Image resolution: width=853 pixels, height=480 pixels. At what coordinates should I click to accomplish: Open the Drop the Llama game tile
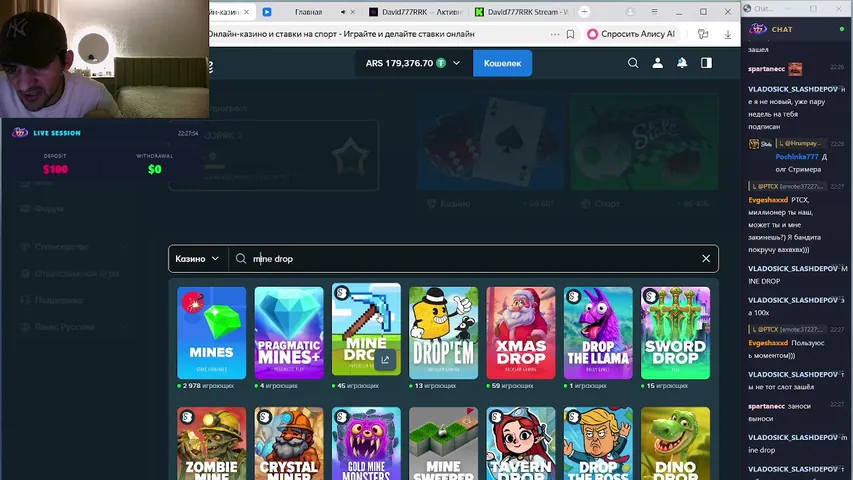coord(598,333)
